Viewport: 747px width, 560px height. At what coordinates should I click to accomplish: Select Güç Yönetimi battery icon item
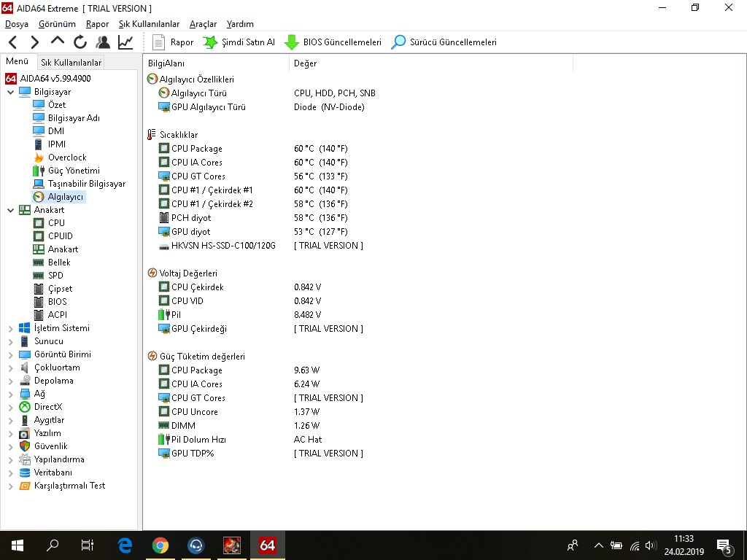pyautogui.click(x=39, y=171)
